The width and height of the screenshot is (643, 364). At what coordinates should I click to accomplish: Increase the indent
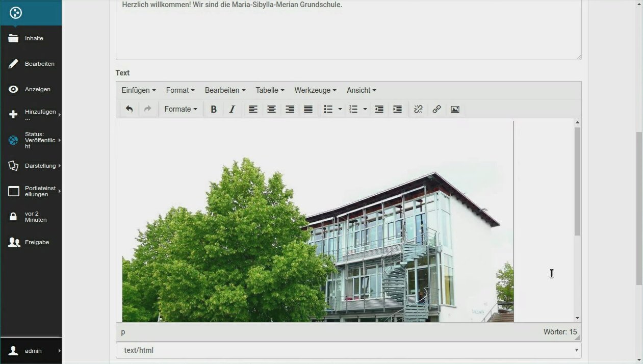397,109
